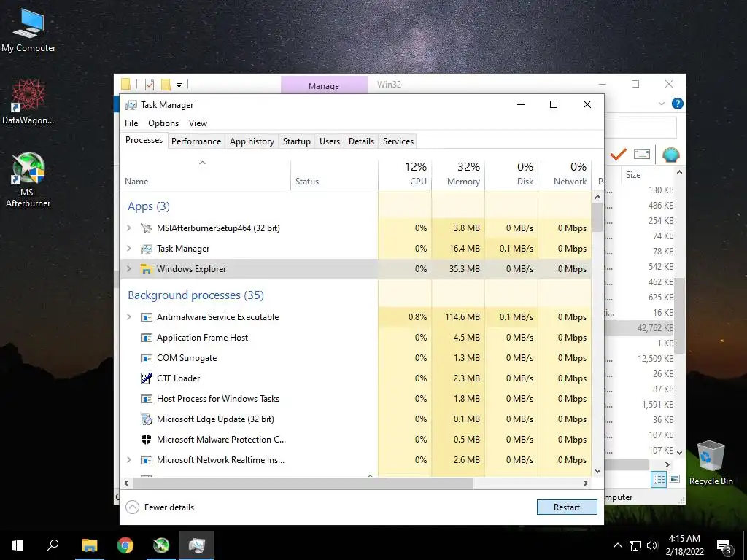Image resolution: width=747 pixels, height=560 pixels.
Task: Click the Microsoft Edge Update icon
Action: click(x=146, y=419)
